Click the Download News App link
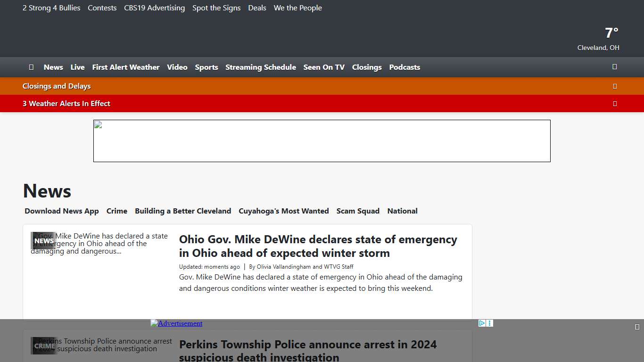 [62, 211]
